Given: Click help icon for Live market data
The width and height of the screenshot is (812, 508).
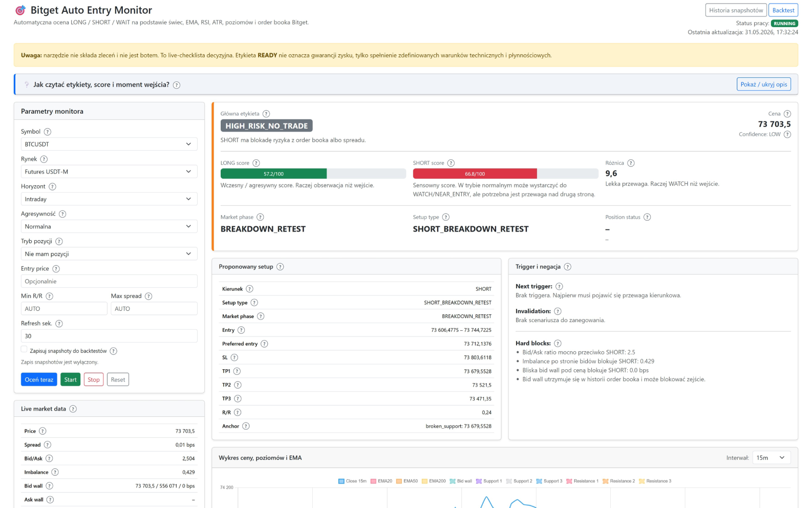Looking at the screenshot, I should click(x=73, y=409).
